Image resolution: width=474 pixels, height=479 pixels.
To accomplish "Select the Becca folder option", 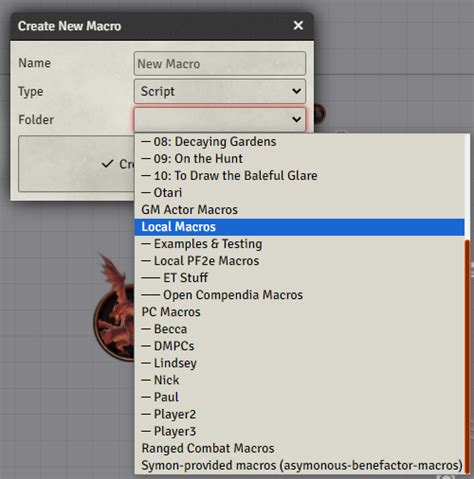I will click(x=299, y=329).
